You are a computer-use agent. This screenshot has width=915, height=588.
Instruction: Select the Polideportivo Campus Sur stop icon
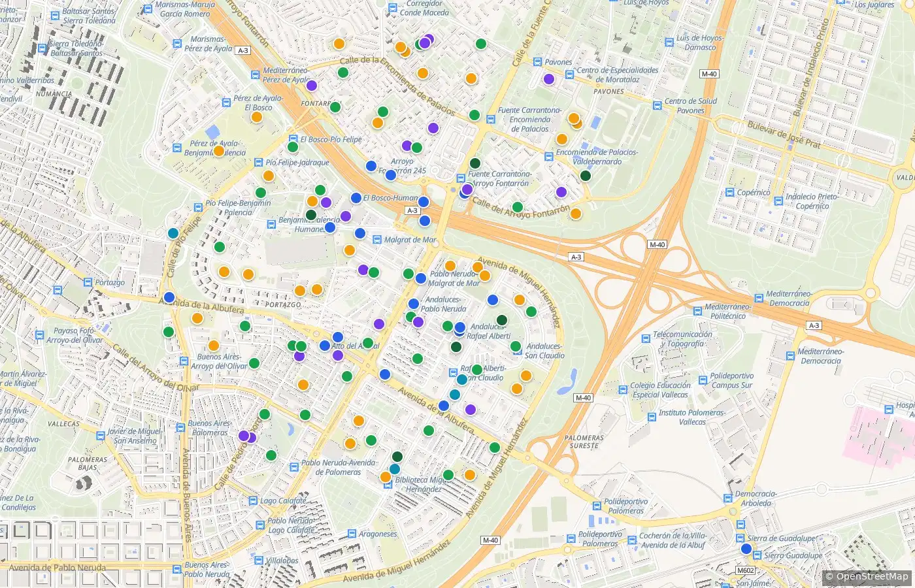pos(703,380)
